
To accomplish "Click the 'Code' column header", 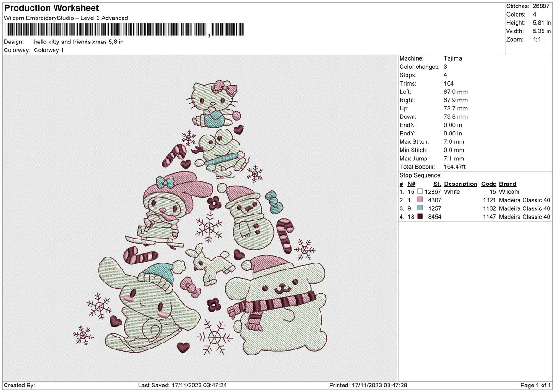I will click(x=488, y=184).
